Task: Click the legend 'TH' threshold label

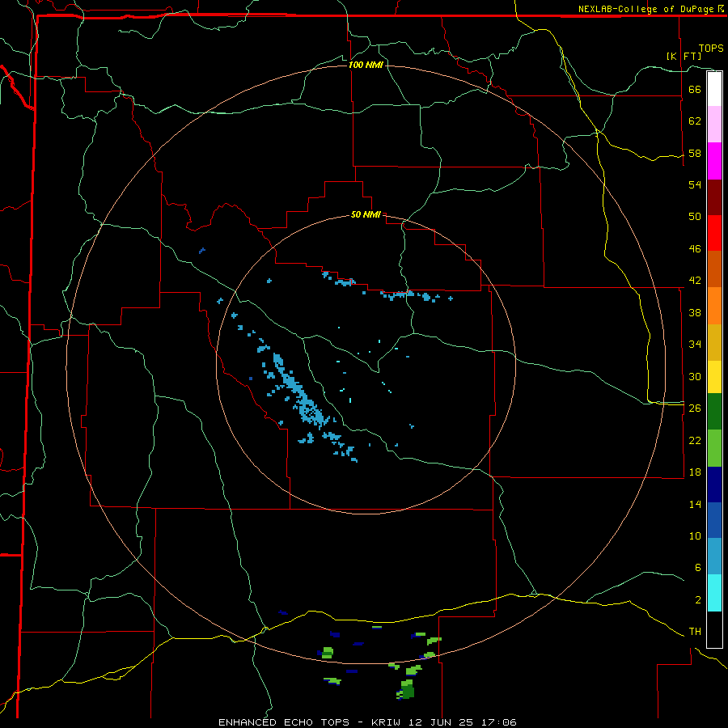Action: 695,631
